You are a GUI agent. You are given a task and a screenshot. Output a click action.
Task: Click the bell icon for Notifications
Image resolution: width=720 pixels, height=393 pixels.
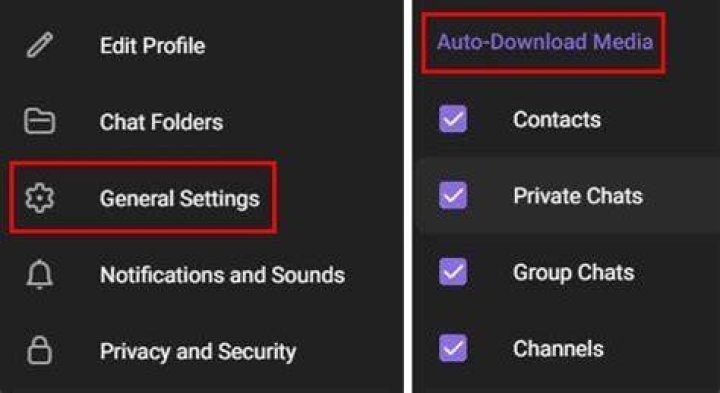39,274
